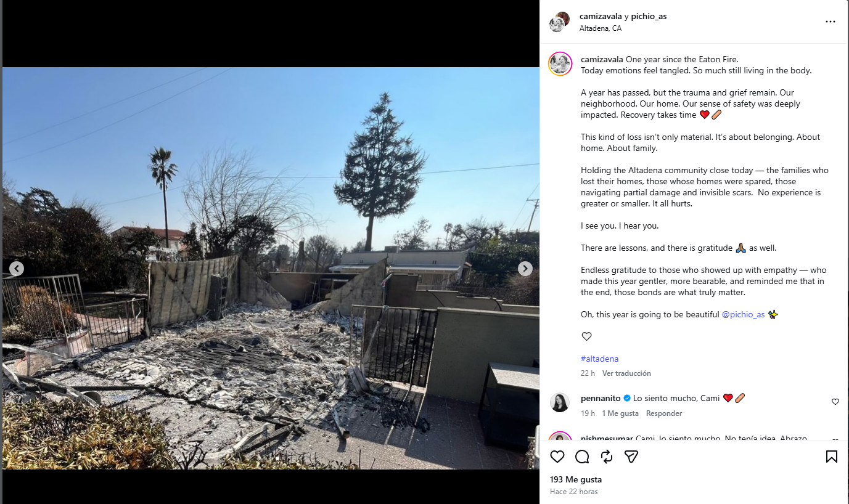This screenshot has width=849, height=504.
Task: Open pennanito's profile avatar
Action: [x=560, y=402]
